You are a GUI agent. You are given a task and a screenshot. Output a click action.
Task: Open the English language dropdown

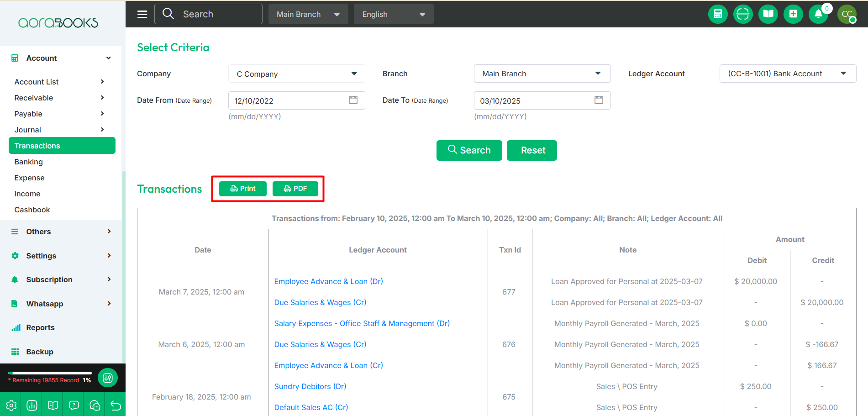[x=394, y=14]
